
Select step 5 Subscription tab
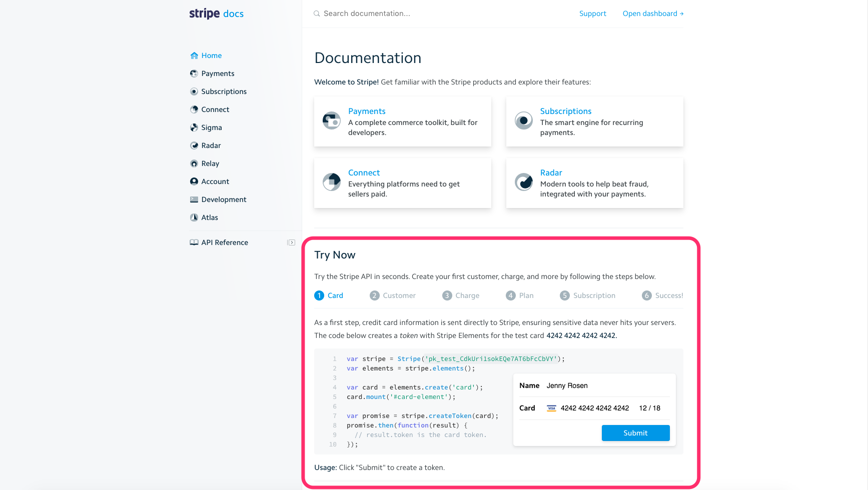click(588, 295)
